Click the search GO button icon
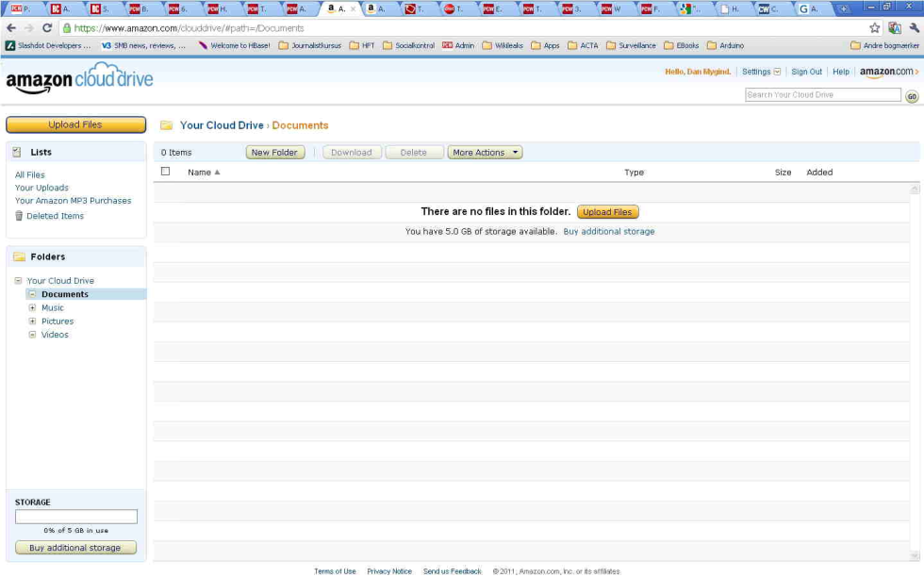924x577 pixels. click(912, 96)
